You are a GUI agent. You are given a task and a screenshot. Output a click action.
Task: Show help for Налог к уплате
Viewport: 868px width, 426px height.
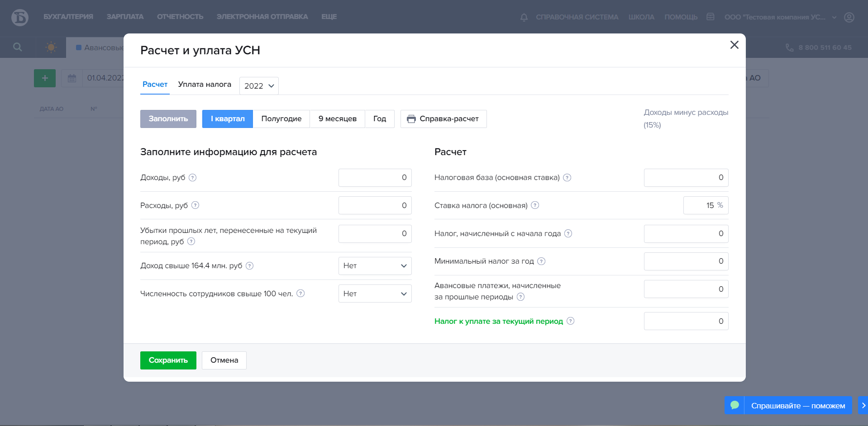570,321
